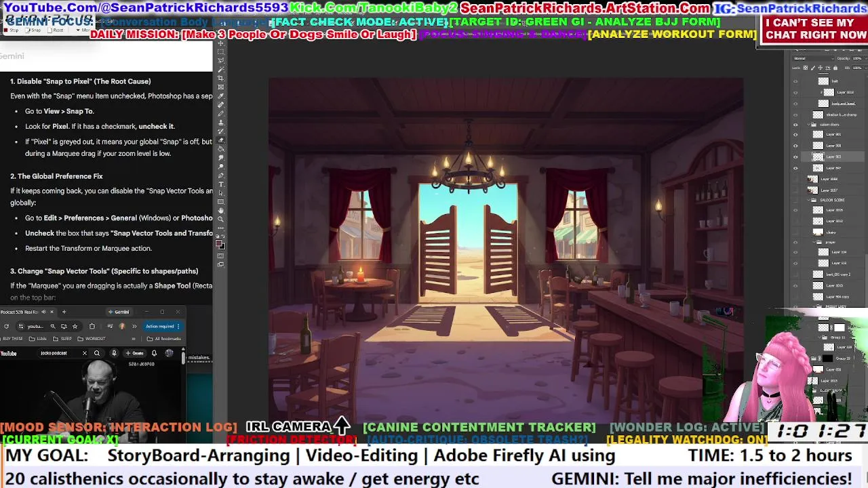
Task: Select the Rectangle shape tool
Action: [220, 201]
